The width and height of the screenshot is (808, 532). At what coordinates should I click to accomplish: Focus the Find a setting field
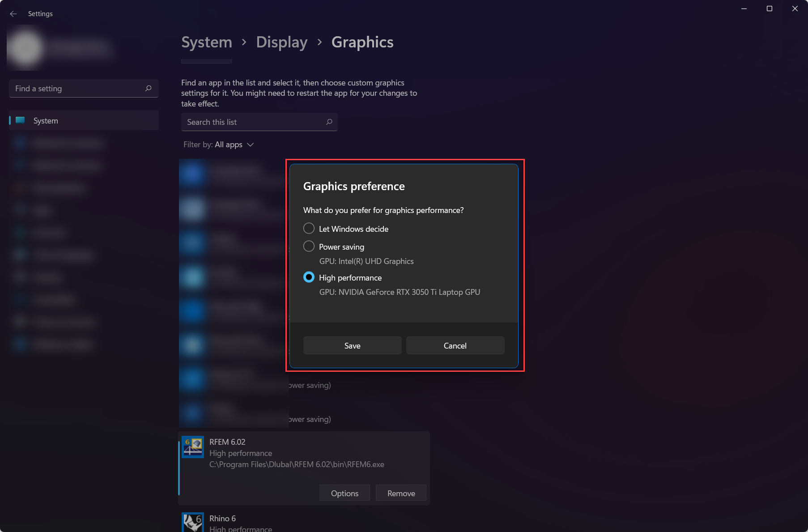tap(84, 89)
